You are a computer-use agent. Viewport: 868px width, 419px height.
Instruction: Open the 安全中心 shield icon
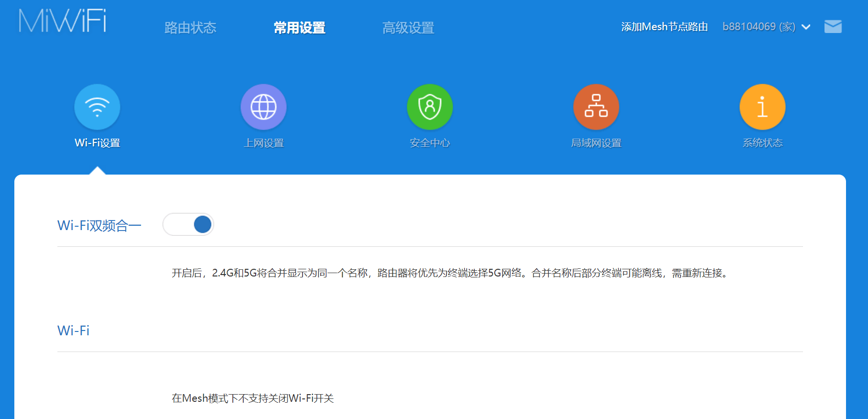pyautogui.click(x=430, y=107)
